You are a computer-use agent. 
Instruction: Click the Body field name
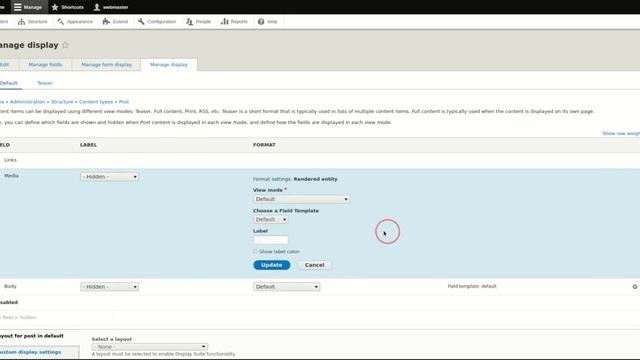point(10,286)
